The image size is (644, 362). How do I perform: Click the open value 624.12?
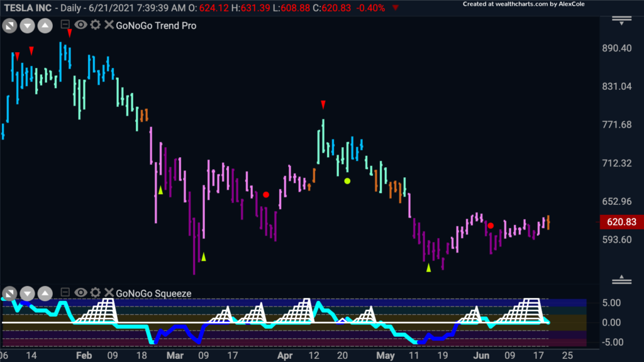coord(214,8)
